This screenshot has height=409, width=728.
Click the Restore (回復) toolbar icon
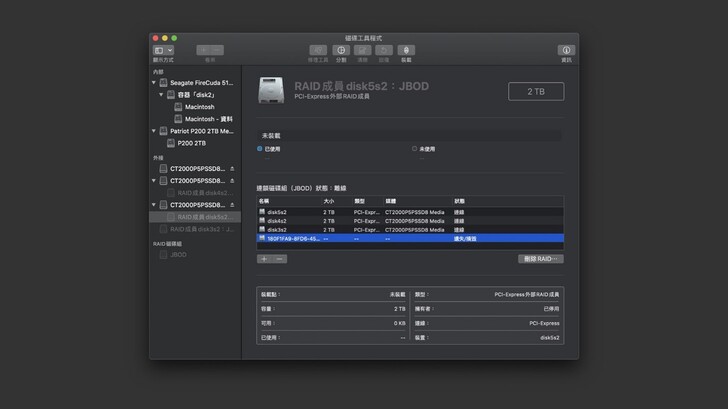coord(384,50)
